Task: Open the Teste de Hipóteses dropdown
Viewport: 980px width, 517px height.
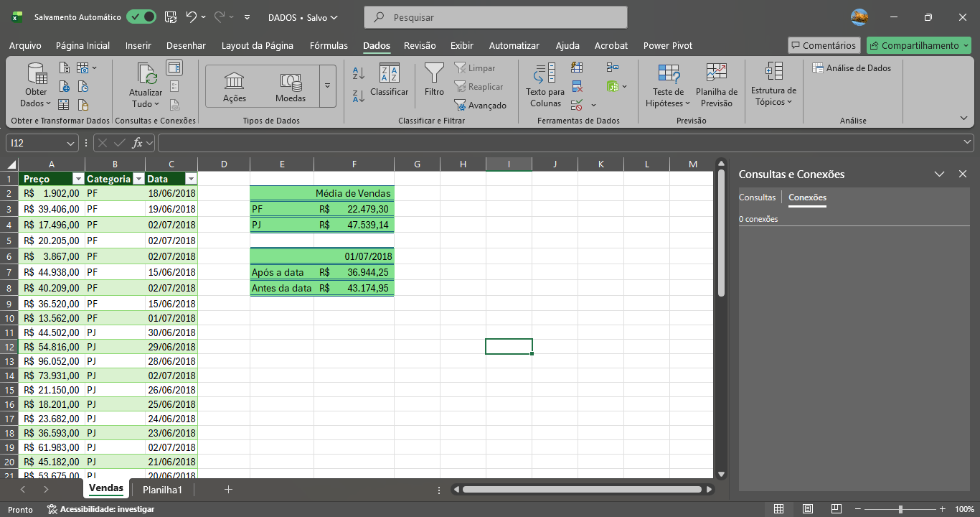Action: pyautogui.click(x=667, y=98)
